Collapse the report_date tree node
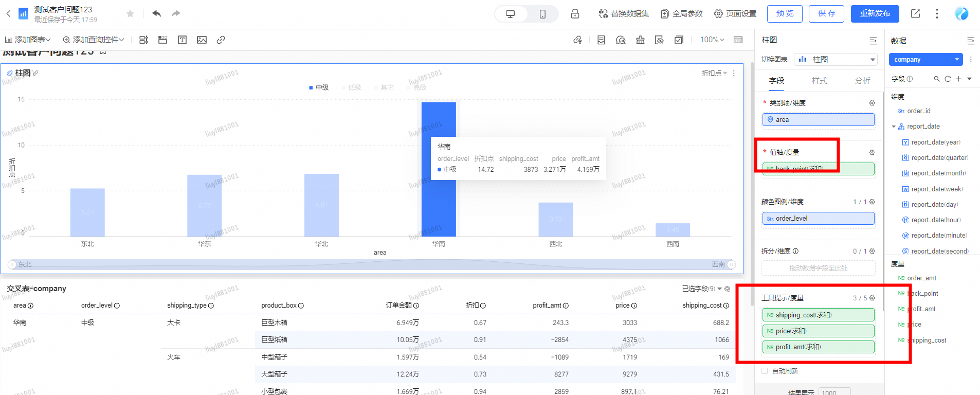Image resolution: width=980 pixels, height=395 pixels. click(x=894, y=127)
